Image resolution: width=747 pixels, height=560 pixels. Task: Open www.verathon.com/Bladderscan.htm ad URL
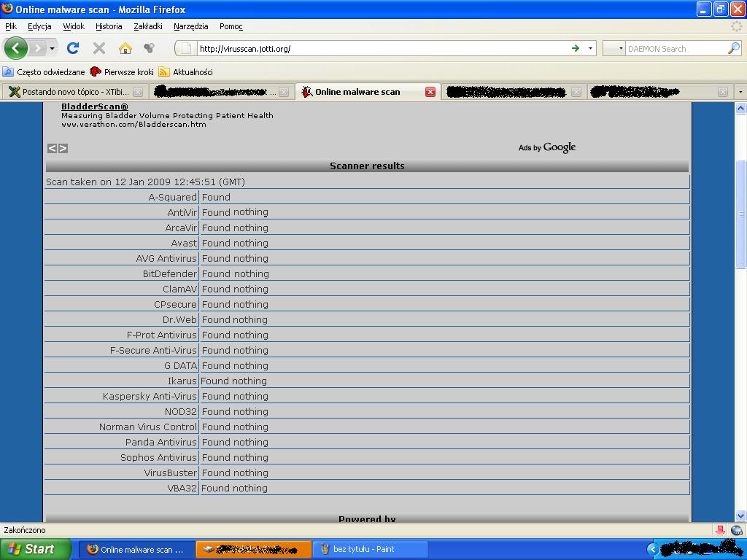pyautogui.click(x=134, y=125)
